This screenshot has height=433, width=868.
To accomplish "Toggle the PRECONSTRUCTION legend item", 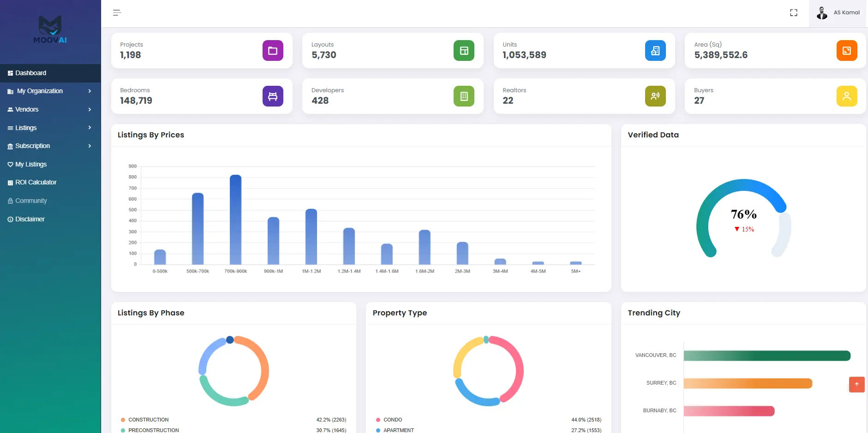I will (x=153, y=430).
